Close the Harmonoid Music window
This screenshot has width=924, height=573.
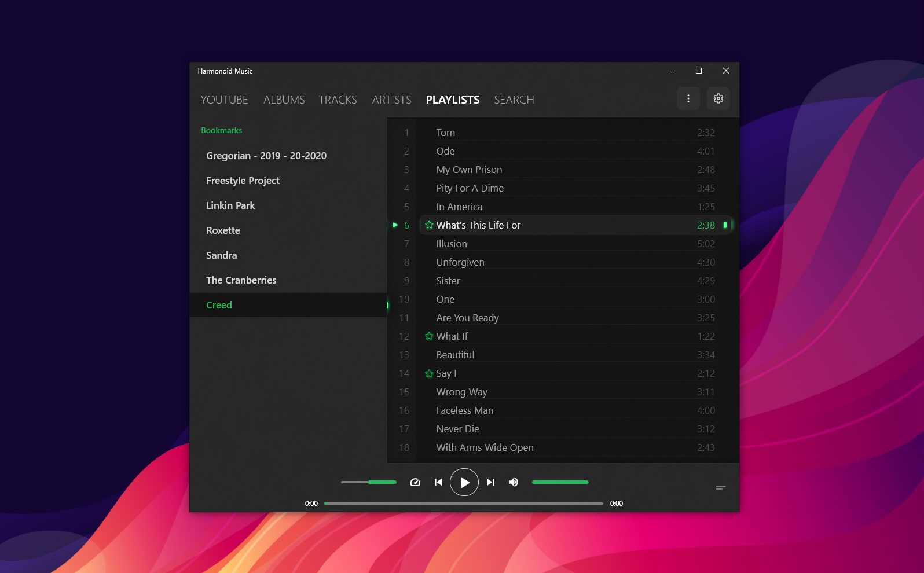pos(725,71)
